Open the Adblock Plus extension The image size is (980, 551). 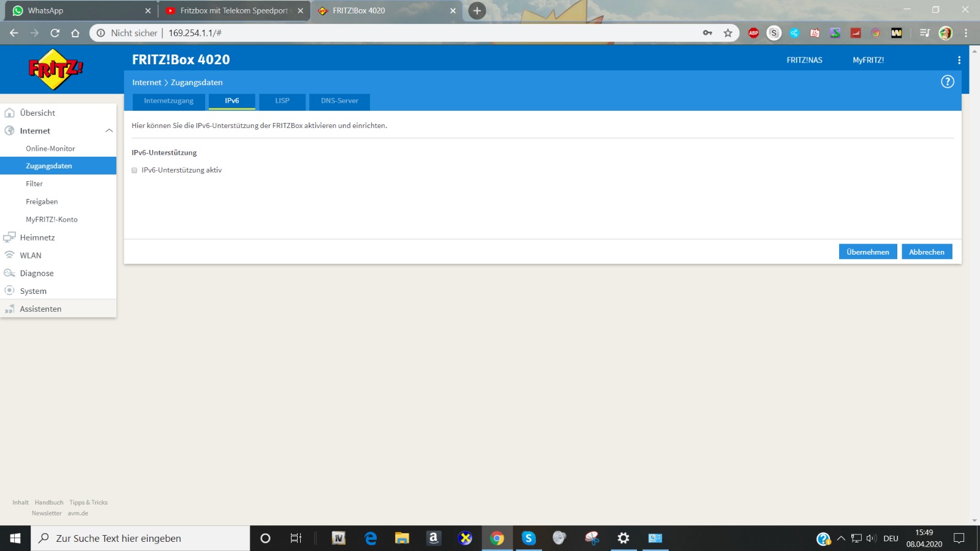(x=753, y=33)
